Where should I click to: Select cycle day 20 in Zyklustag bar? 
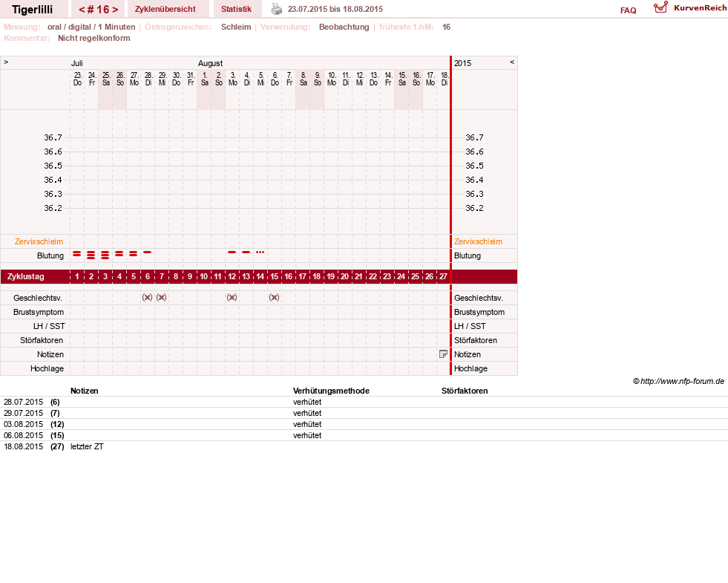[344, 276]
